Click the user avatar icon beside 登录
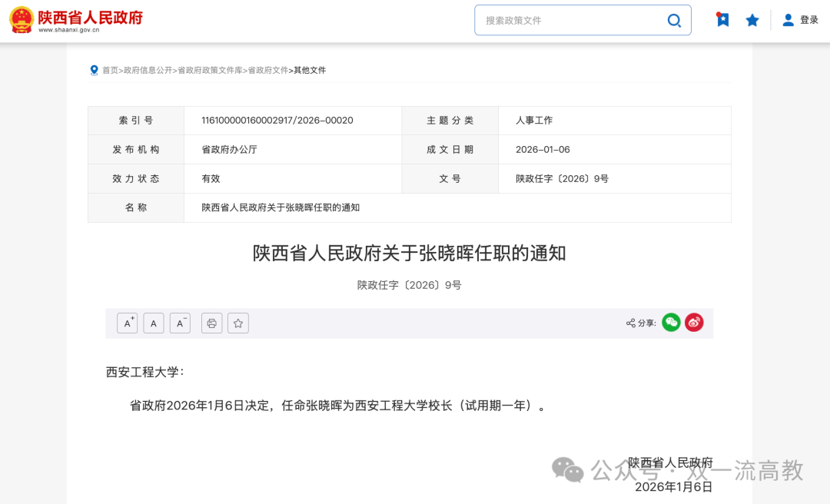830x504 pixels. (788, 19)
